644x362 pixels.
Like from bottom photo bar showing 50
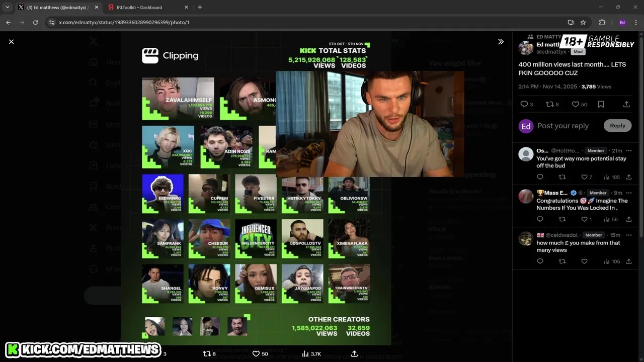[260, 354]
